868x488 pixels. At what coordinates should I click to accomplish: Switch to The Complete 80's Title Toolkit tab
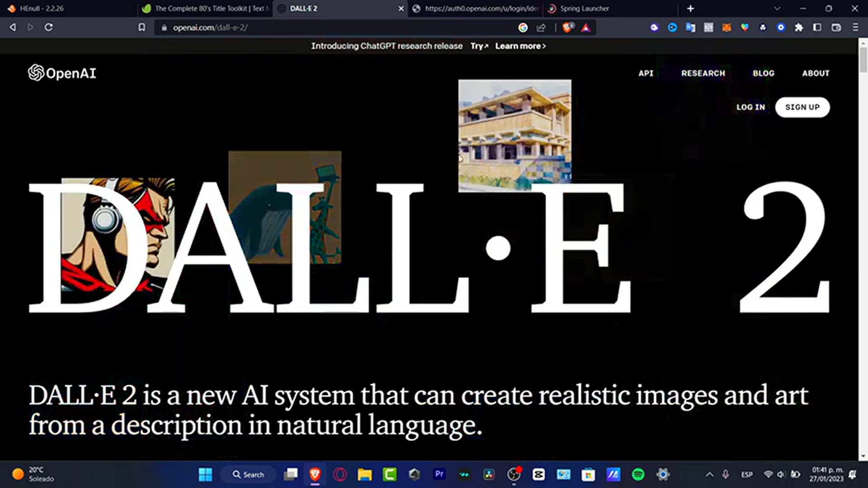(205, 9)
